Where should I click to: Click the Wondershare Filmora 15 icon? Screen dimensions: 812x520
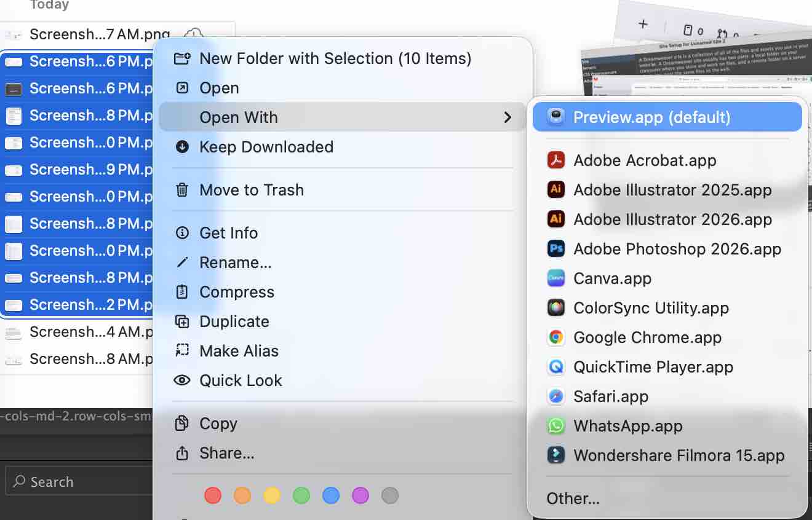556,455
